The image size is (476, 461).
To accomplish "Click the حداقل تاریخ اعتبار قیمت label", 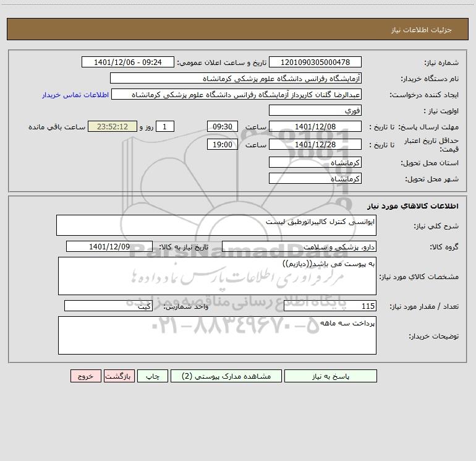I will tap(431, 145).
